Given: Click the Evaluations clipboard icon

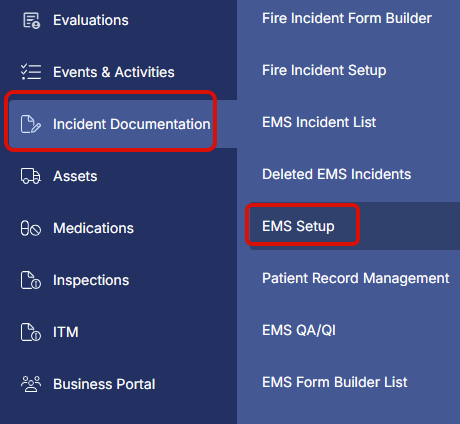Looking at the screenshot, I should coord(31,21).
